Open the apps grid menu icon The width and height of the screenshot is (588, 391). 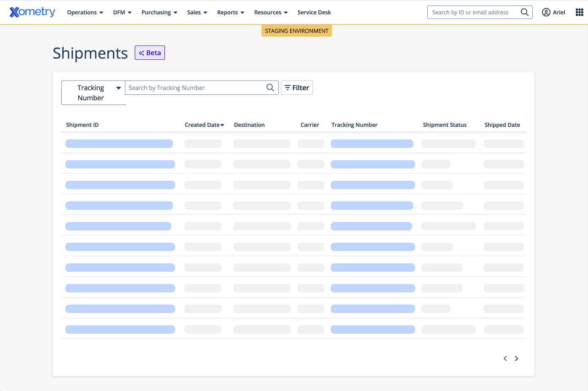[579, 12]
